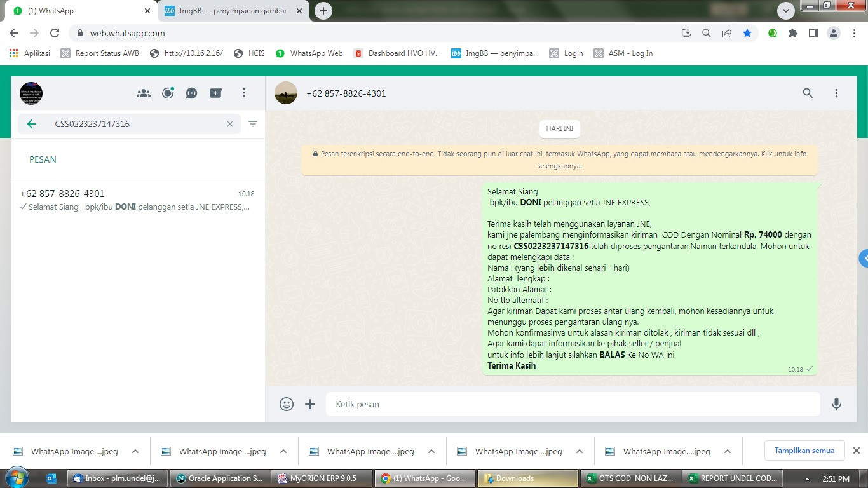This screenshot has height=488, width=868.
Task: Open Login bookmark
Action: click(566, 53)
